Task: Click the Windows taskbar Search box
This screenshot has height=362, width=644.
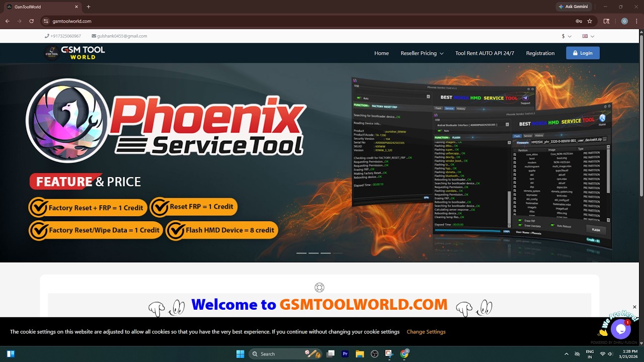Action: tap(286, 354)
